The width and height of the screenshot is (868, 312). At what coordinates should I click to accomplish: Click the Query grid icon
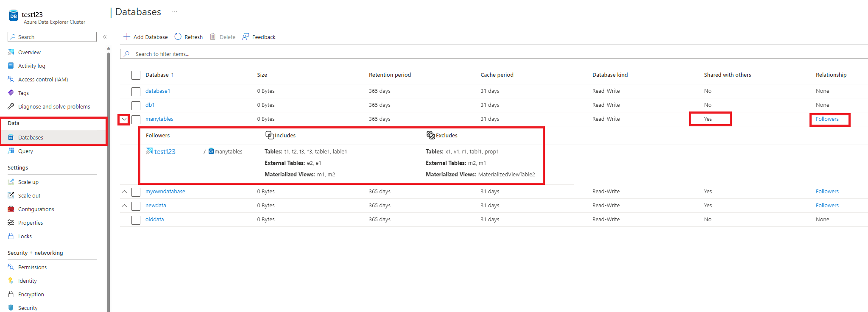(x=11, y=151)
